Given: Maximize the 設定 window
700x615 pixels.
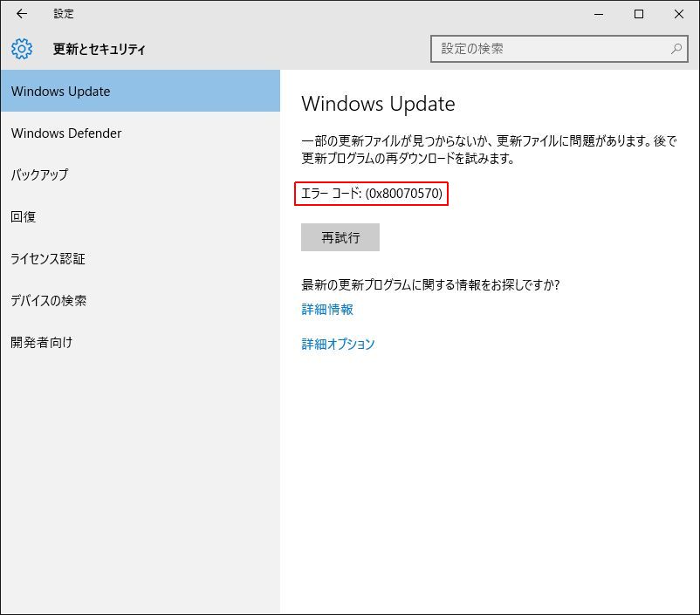Looking at the screenshot, I should tap(639, 14).
